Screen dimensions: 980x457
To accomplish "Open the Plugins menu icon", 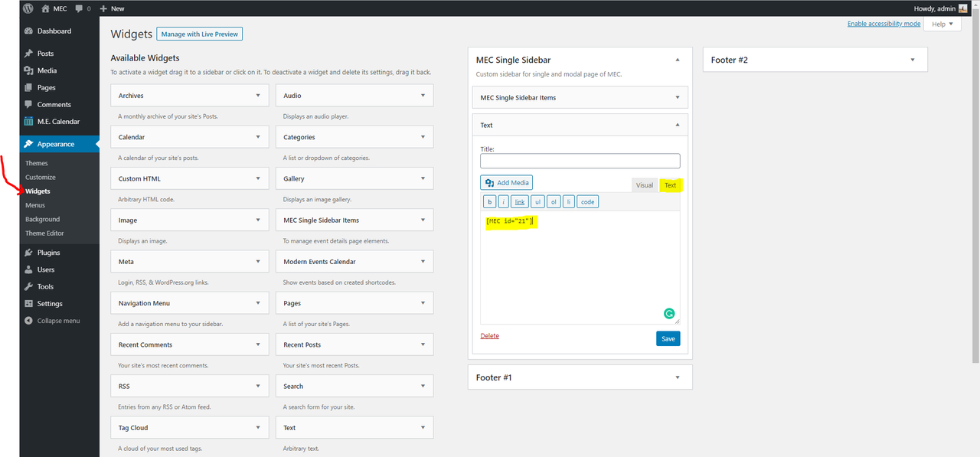I will click(x=28, y=253).
